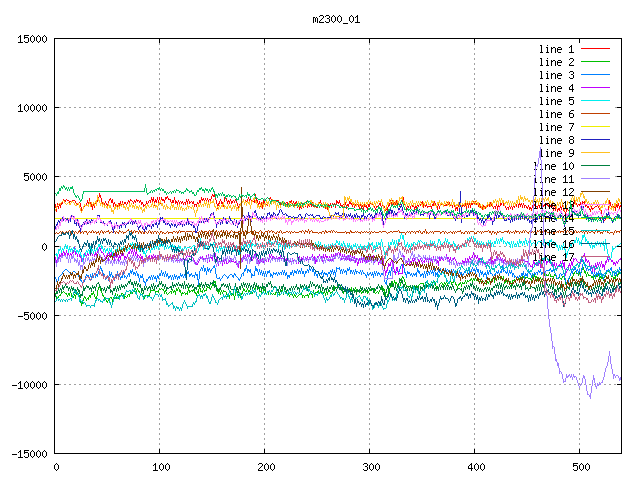Click the plot title m2300_01
This screenshot has width=640, height=480.
point(336,19)
